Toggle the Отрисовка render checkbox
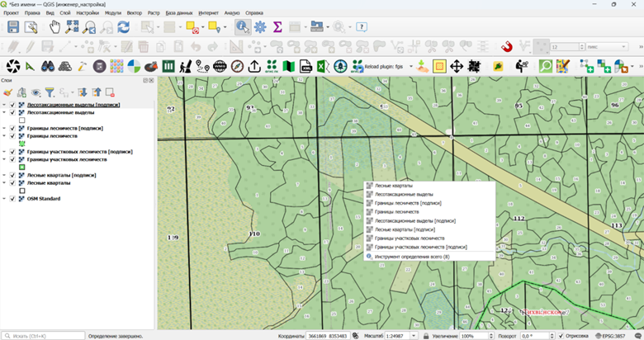This screenshot has width=644, height=340. 561,336
